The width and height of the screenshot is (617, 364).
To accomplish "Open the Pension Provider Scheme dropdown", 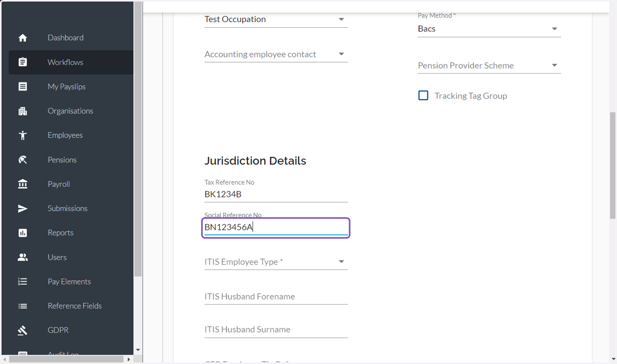I will (489, 66).
